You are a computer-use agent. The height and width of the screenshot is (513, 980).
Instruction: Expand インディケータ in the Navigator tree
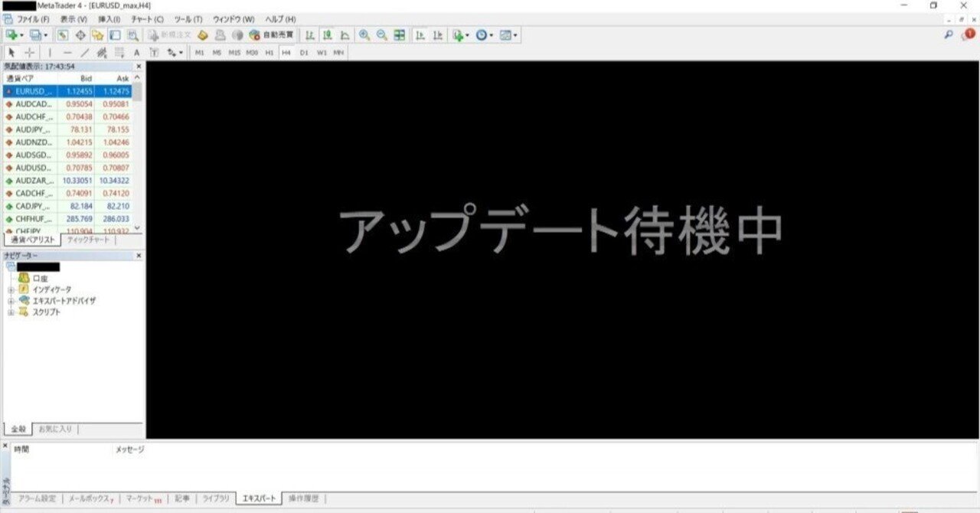[11, 289]
